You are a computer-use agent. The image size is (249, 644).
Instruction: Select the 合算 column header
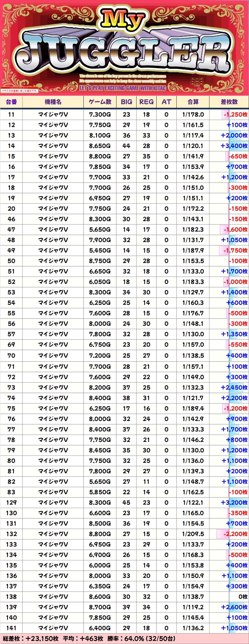193,102
